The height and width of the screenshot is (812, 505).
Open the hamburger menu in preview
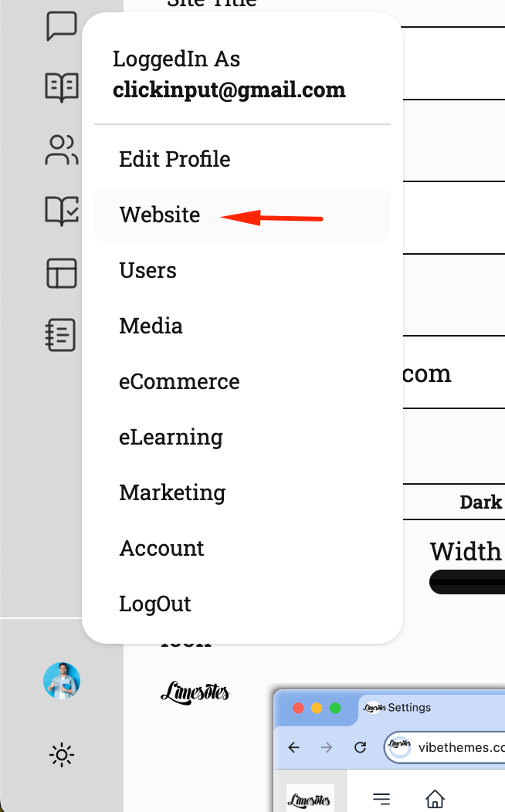coord(381,798)
